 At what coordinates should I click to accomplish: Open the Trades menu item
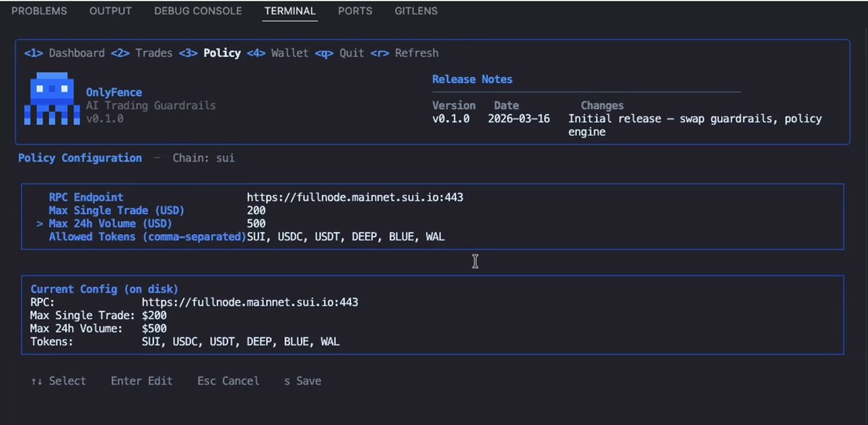coord(142,53)
